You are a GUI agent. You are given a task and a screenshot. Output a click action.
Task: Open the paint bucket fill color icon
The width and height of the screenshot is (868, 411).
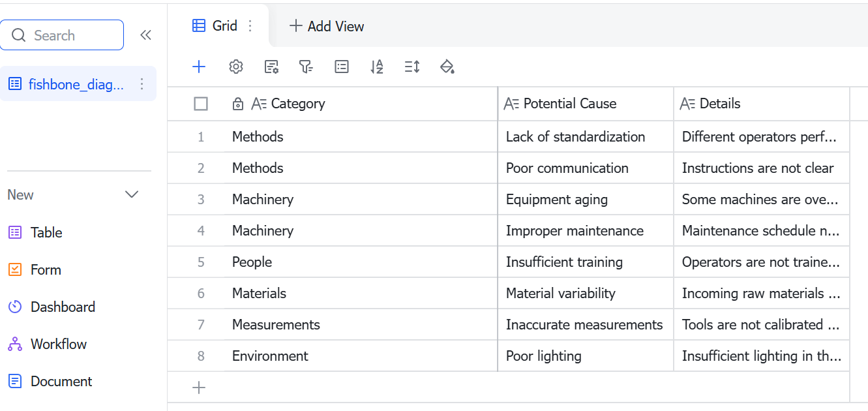447,67
